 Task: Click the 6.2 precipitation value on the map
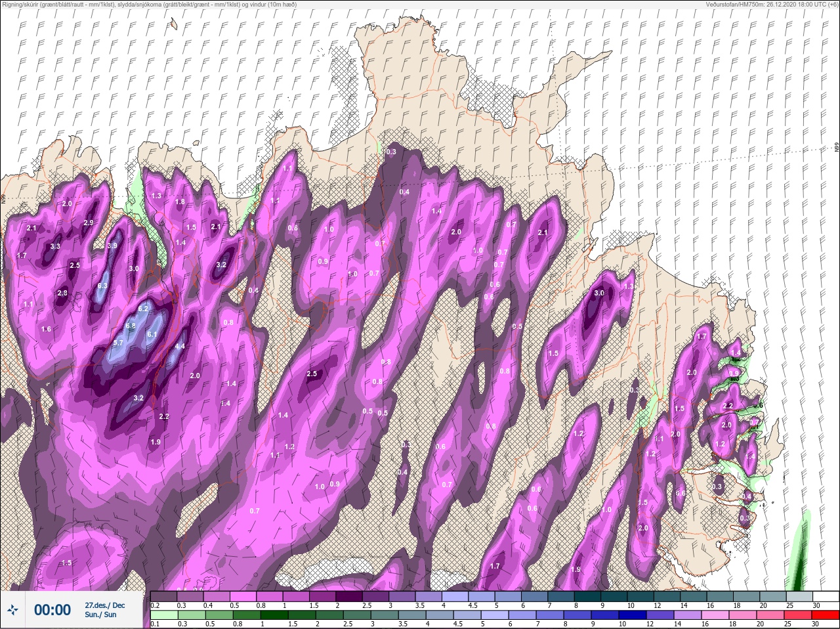pyautogui.click(x=144, y=309)
